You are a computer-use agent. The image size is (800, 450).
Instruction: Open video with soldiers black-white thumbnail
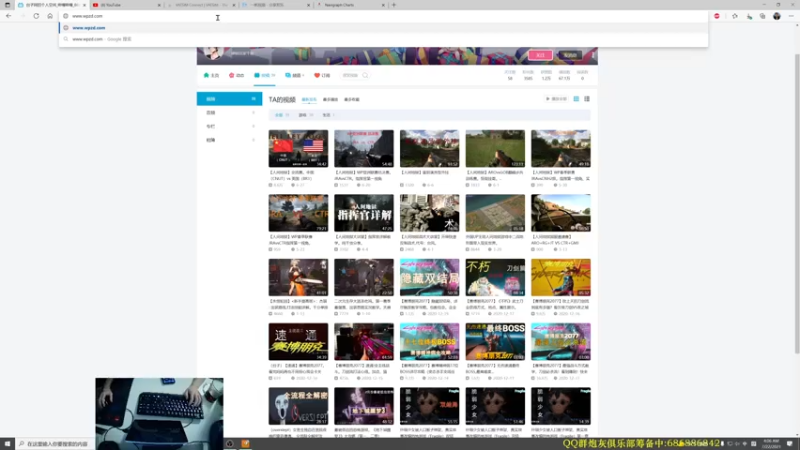[430, 213]
